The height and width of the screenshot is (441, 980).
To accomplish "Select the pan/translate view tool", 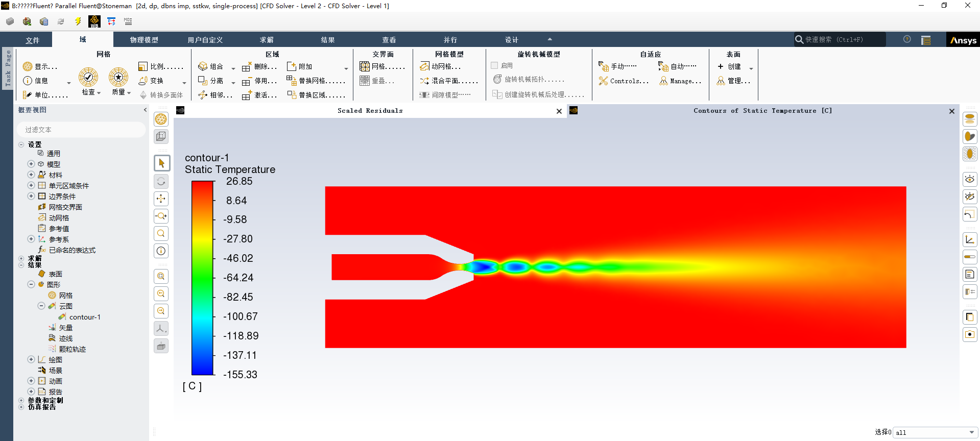I will coord(161,199).
